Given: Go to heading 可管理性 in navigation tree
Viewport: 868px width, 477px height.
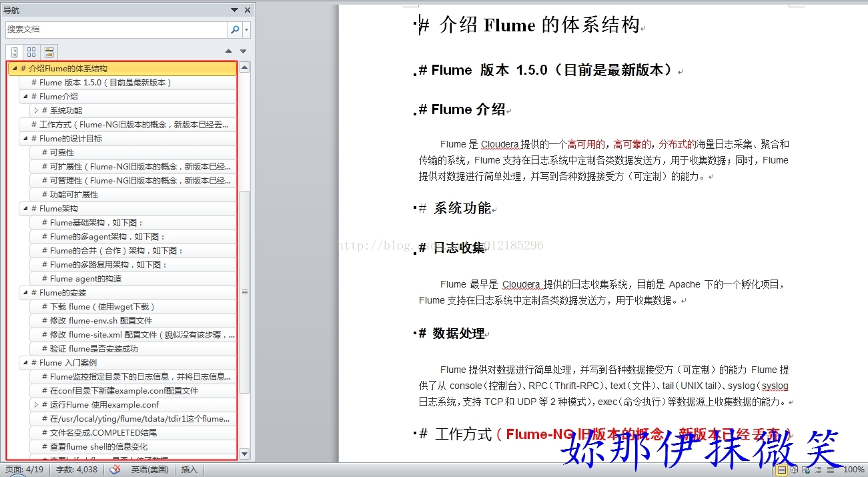Looking at the screenshot, I should click(133, 181).
